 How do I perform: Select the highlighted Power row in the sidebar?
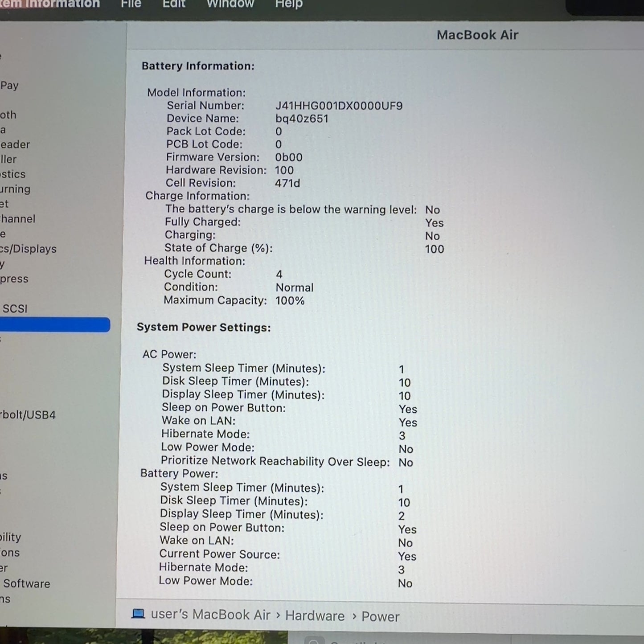(x=55, y=324)
